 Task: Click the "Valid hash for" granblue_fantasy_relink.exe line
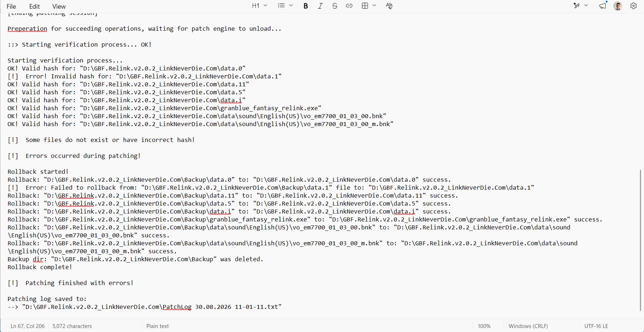coord(165,108)
